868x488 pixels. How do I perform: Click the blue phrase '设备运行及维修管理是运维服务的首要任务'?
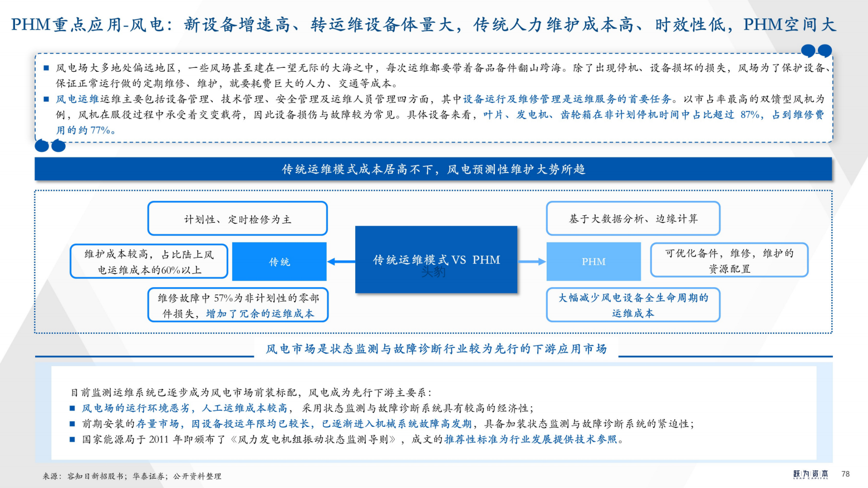click(567, 99)
